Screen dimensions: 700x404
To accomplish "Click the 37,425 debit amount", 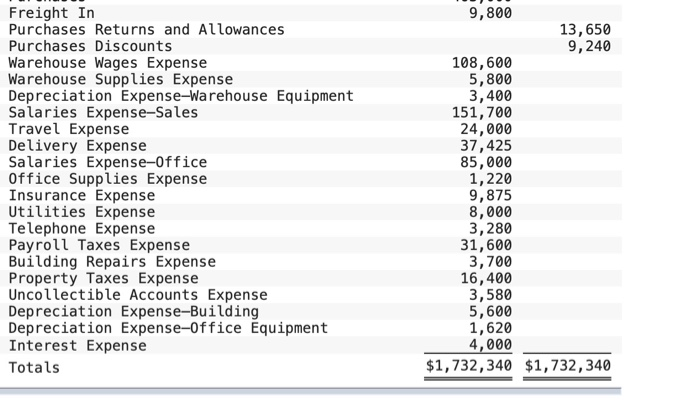I will [x=486, y=146].
